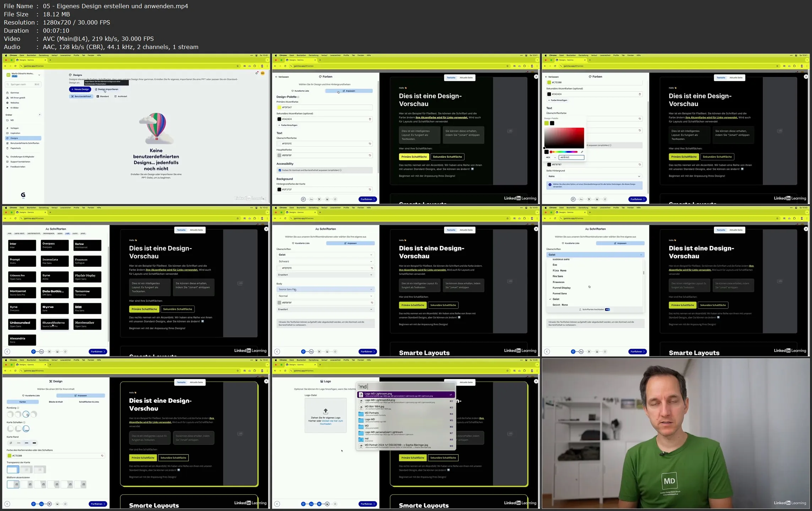Click the notification bell icon in Designs
Image resolution: width=812 pixels, height=511 pixels.
(x=256, y=73)
